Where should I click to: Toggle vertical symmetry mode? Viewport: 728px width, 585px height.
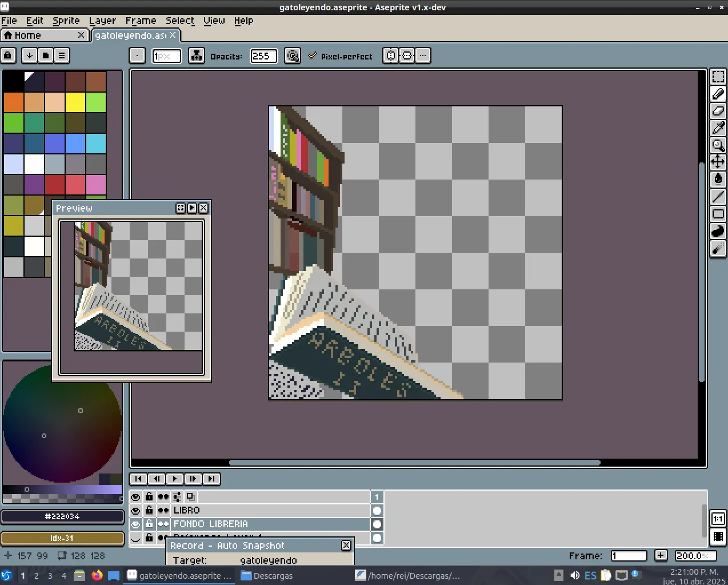(x=407, y=55)
